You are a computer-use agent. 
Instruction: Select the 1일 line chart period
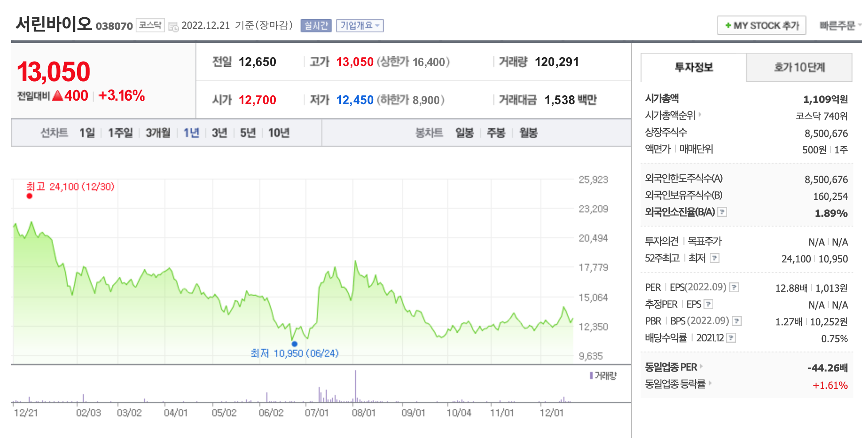pyautogui.click(x=87, y=133)
